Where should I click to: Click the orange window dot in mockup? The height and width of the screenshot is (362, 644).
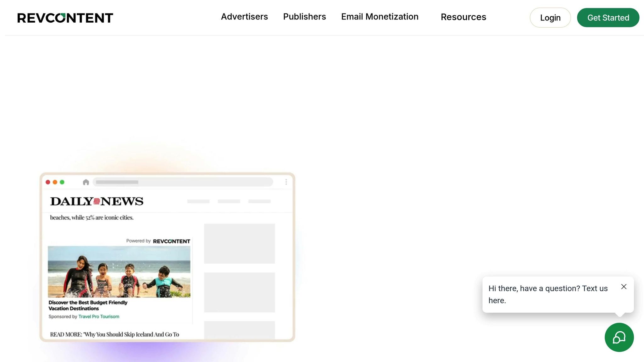coord(55,182)
